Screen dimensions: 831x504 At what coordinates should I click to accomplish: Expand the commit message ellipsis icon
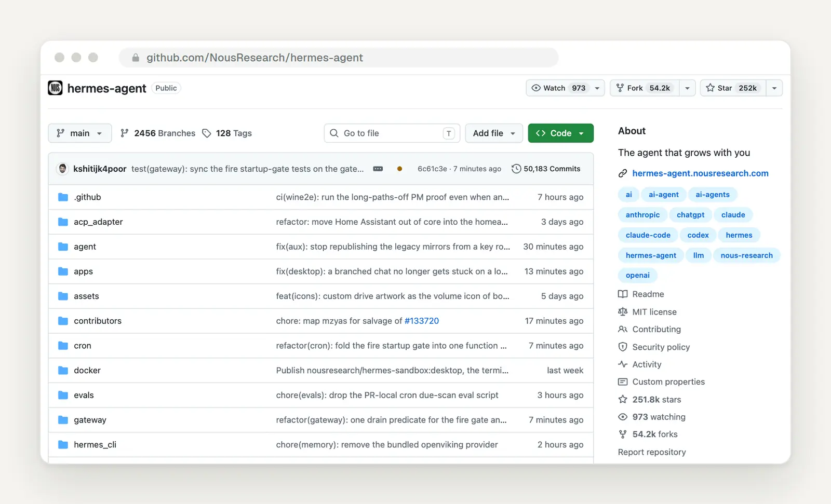click(x=378, y=169)
